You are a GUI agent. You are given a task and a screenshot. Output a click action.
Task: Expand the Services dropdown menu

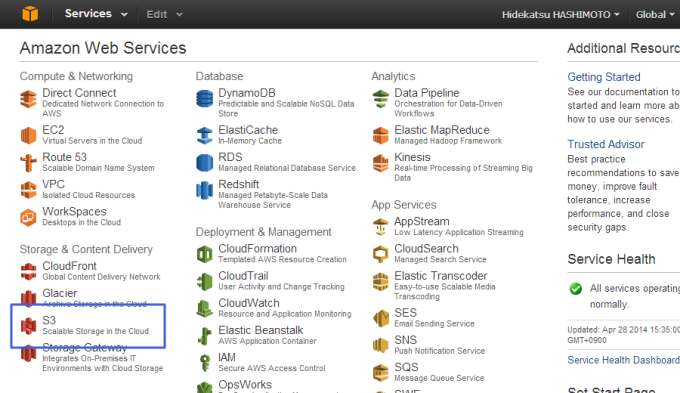pyautogui.click(x=96, y=14)
